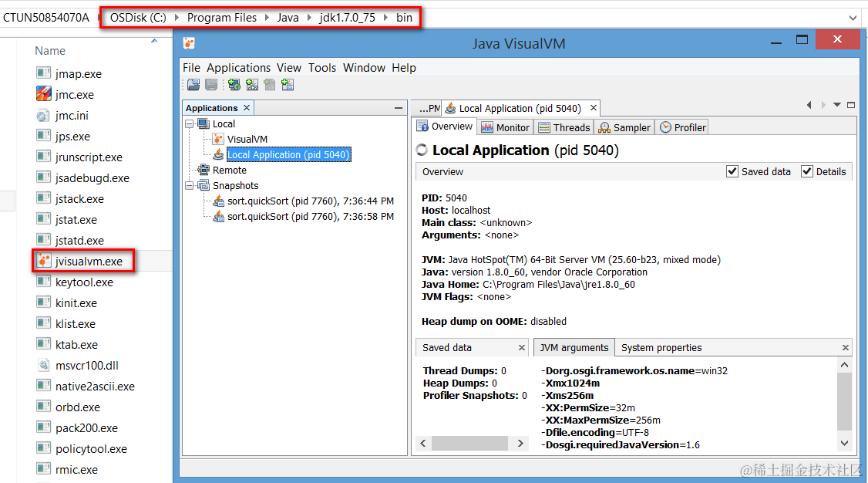Open the File menu

tap(191, 68)
